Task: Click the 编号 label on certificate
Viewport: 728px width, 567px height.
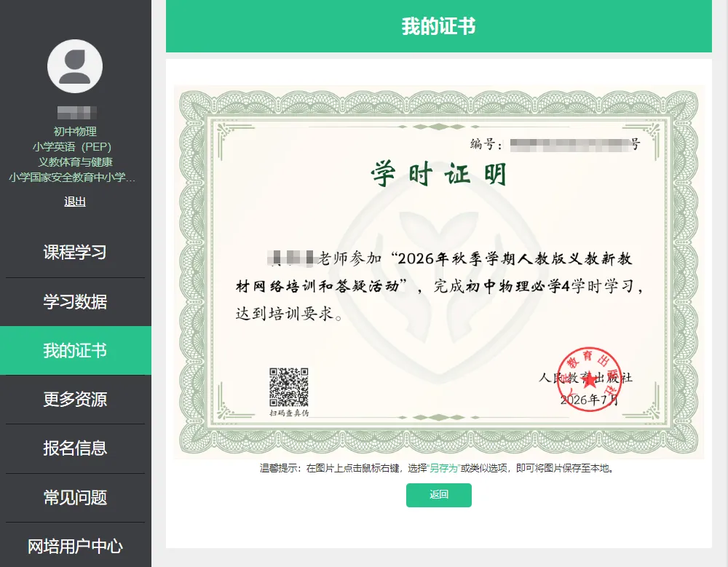Action: 486,144
